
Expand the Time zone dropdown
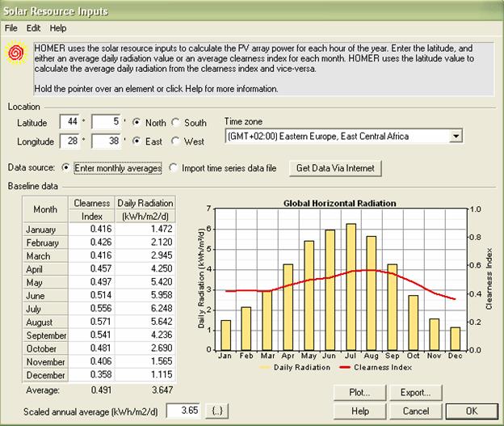tap(456, 137)
